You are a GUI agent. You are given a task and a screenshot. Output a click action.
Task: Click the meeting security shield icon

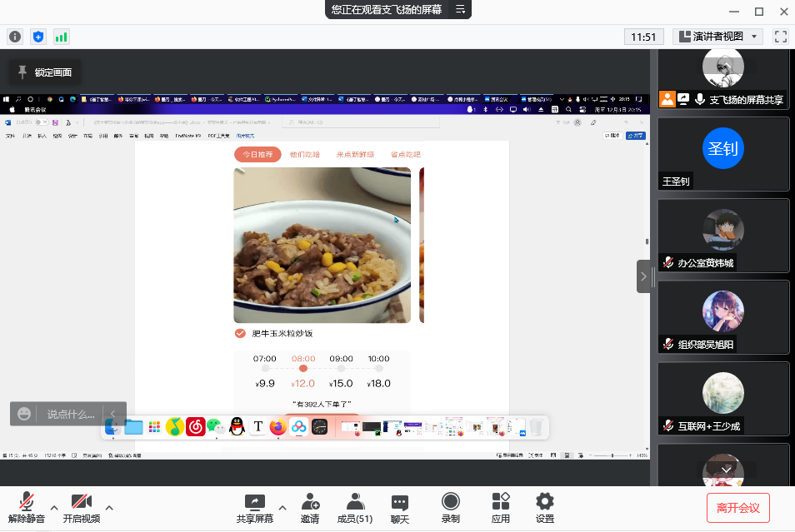(38, 37)
